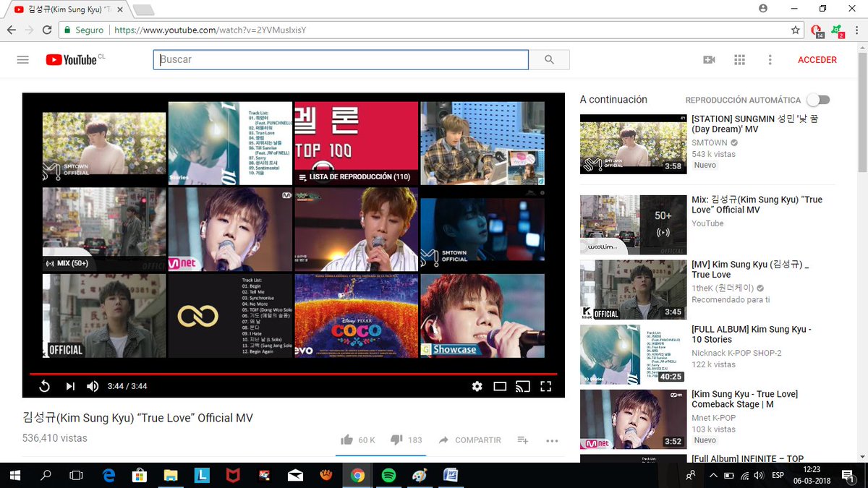
Task: Add the video to a playlist
Action: 522,440
